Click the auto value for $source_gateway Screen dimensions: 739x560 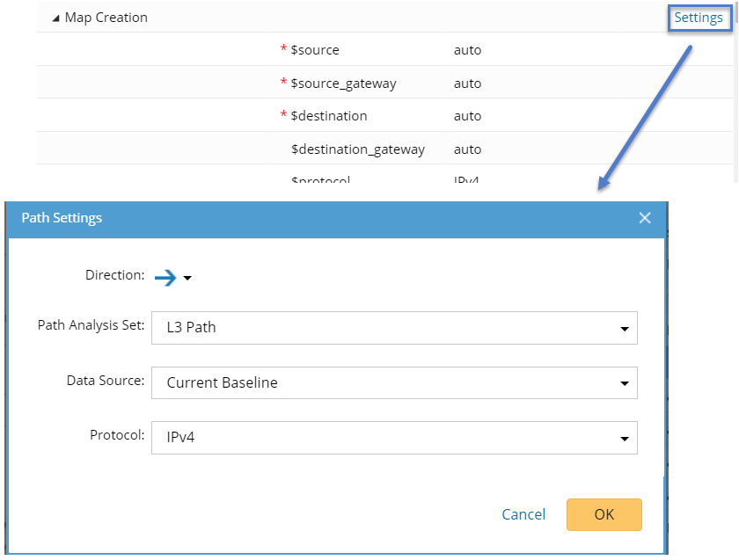click(467, 84)
